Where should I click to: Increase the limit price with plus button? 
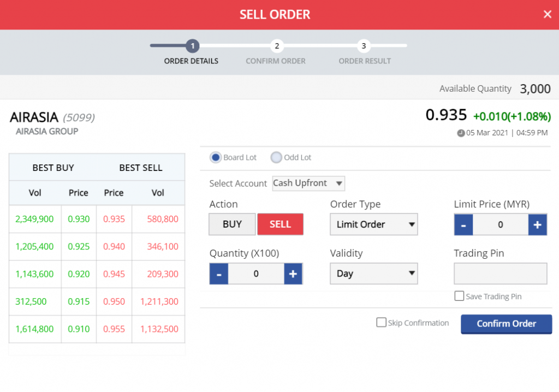[x=537, y=225]
